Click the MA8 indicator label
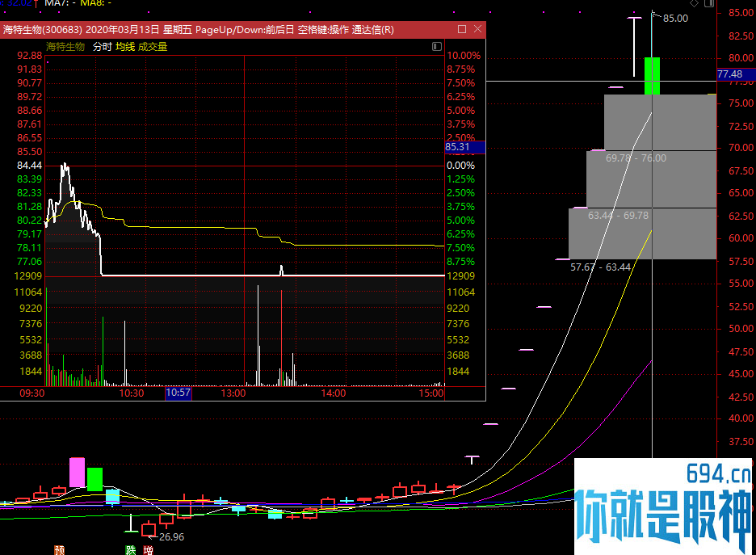This screenshot has height=555, width=756. point(95,3)
